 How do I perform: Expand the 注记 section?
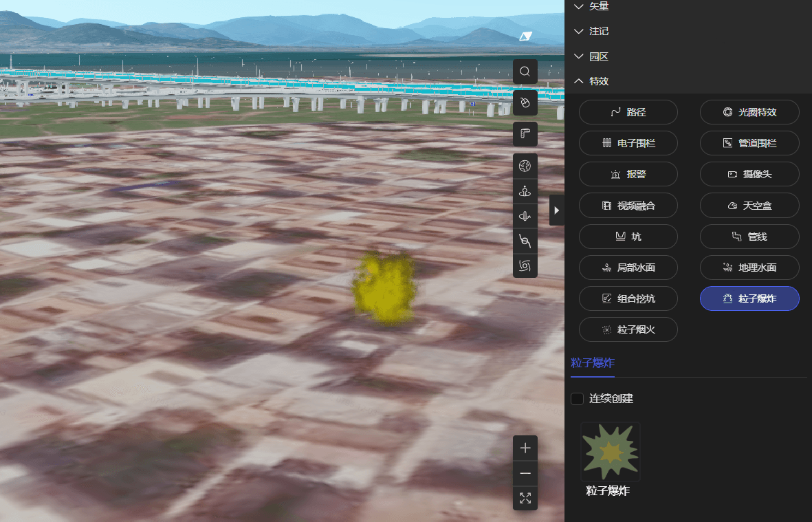tap(591, 31)
